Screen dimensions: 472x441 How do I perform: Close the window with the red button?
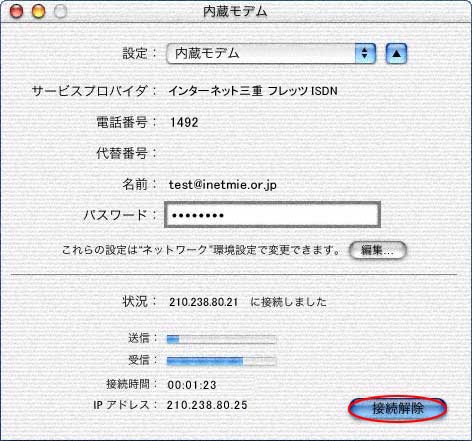(x=16, y=11)
